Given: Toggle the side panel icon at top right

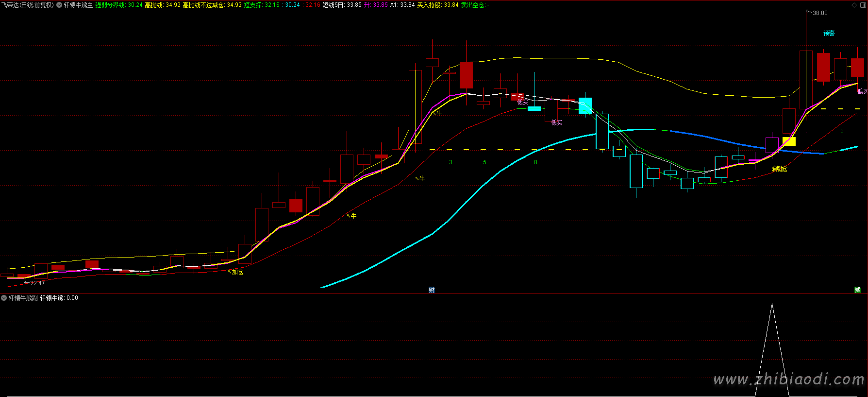Looking at the screenshot, I should point(863,5).
